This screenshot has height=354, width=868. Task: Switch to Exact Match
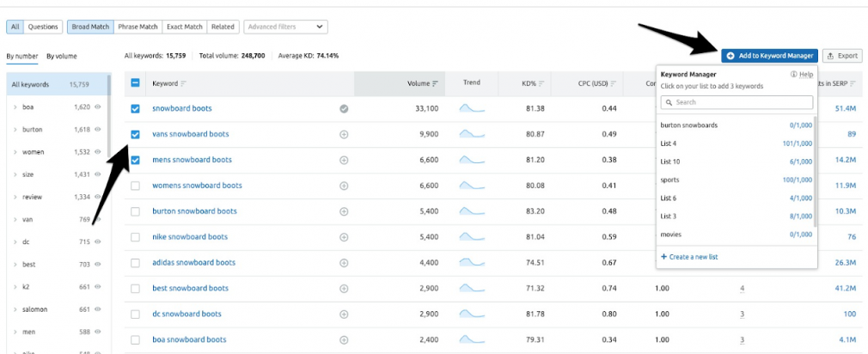coord(184,27)
